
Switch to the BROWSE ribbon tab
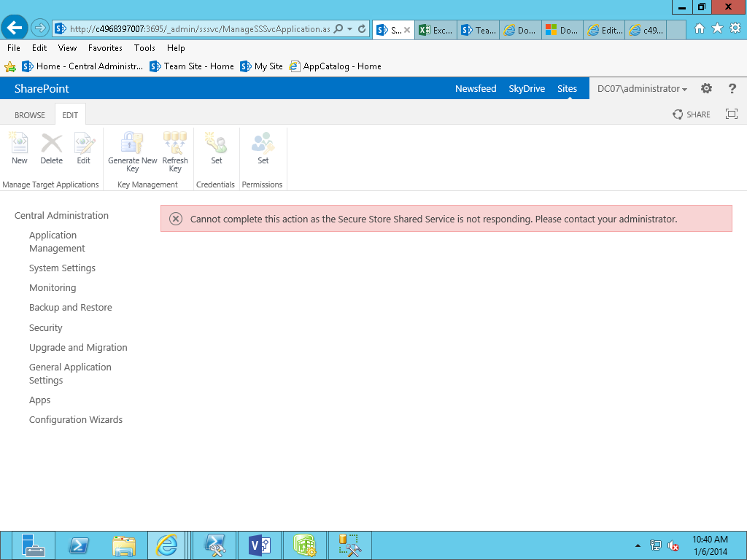[x=29, y=115]
